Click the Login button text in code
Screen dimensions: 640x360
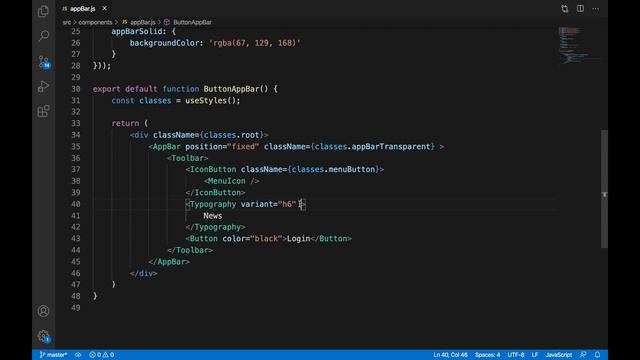click(x=298, y=238)
